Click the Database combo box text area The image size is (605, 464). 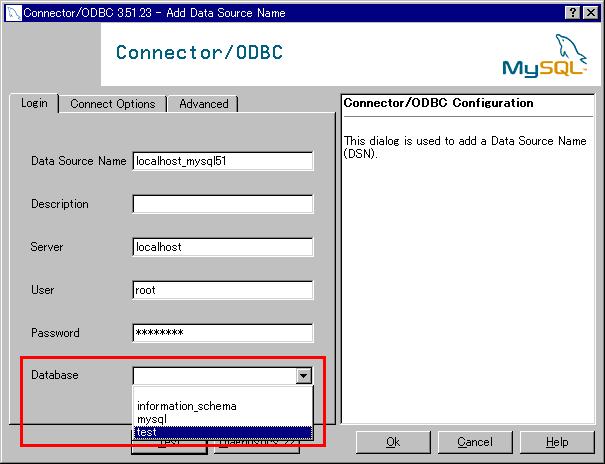coord(215,375)
